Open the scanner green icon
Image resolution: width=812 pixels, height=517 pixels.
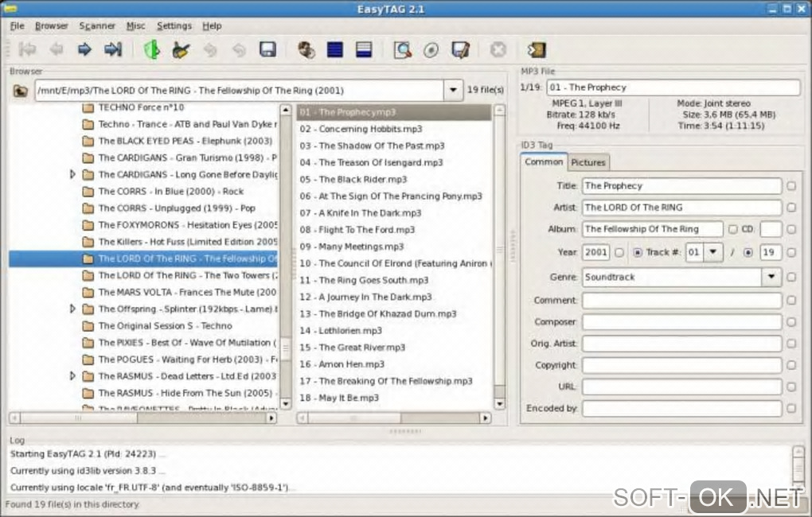[x=152, y=49]
